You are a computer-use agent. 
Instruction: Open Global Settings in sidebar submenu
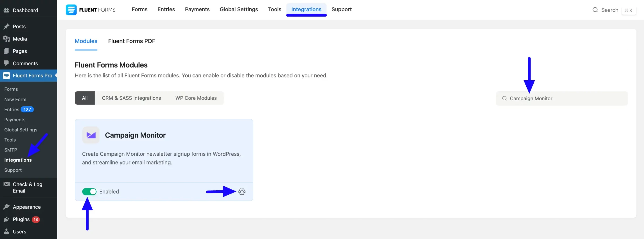click(21, 130)
